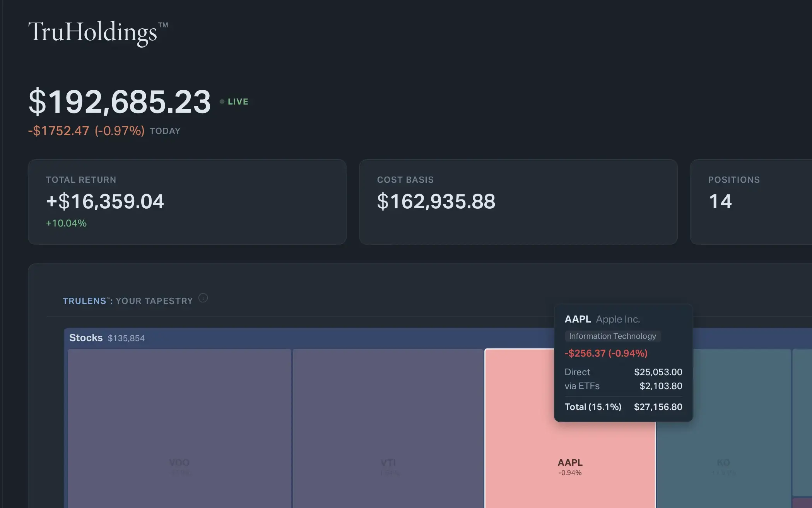The image size is (812, 508).
Task: Click the TRULENS heading link
Action: 84,301
